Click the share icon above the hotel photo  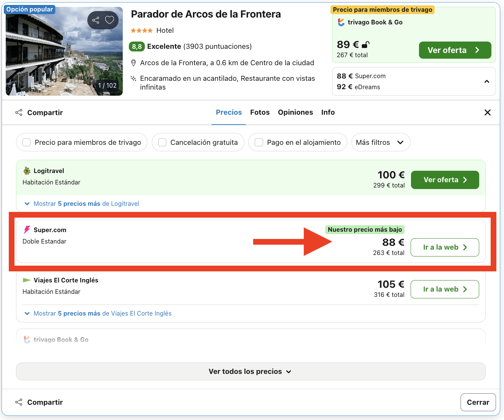pos(95,20)
